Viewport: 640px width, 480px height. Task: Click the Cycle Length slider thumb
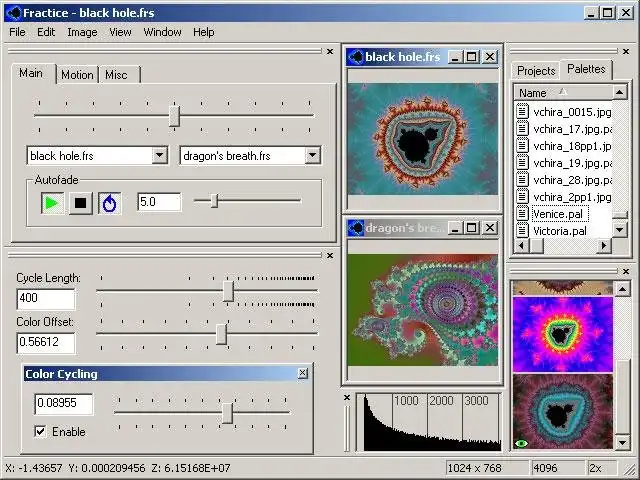[228, 291]
